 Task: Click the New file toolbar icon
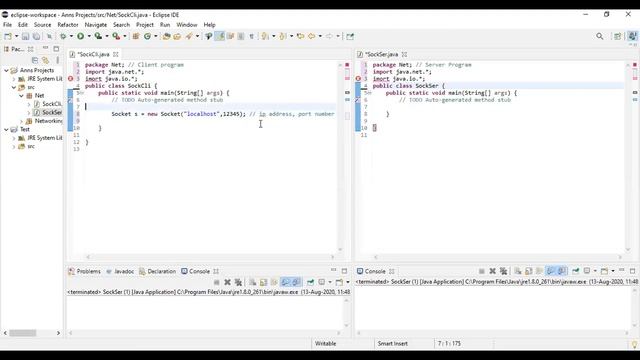8,36
